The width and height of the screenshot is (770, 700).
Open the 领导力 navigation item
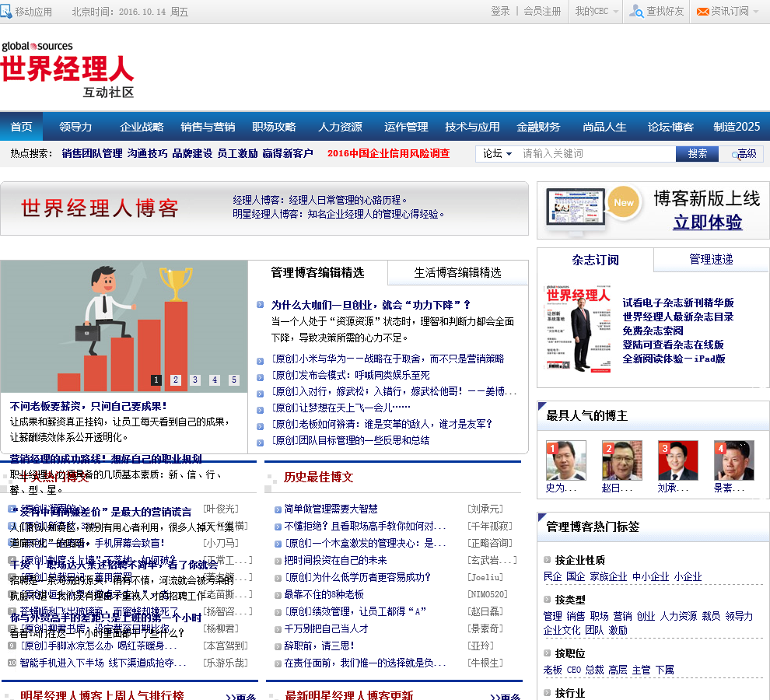pos(75,127)
